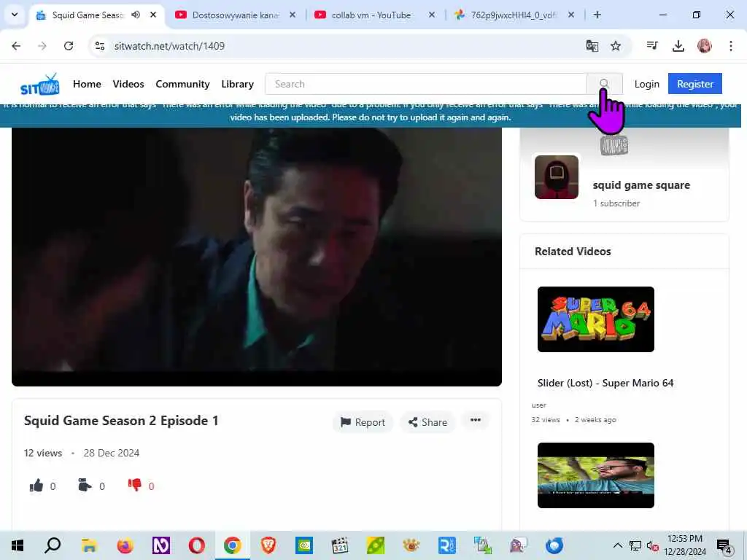The width and height of the screenshot is (747, 560).
Task: Open Media Player Classic from taskbar
Action: click(340, 545)
